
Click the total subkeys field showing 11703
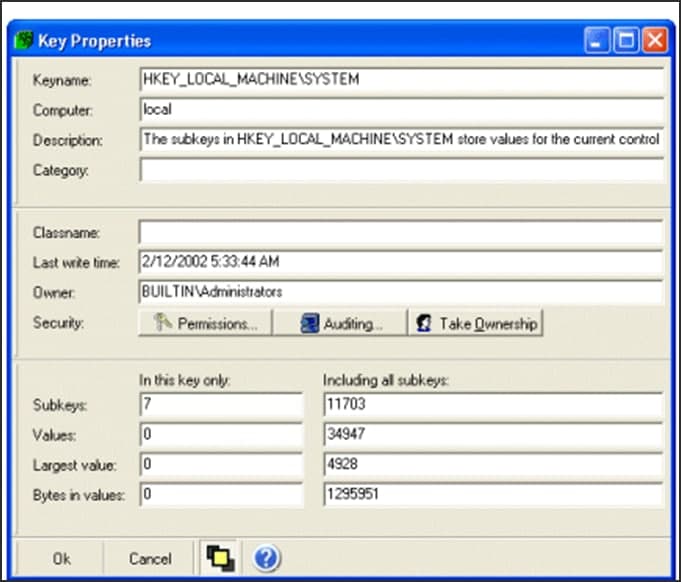[x=493, y=406]
